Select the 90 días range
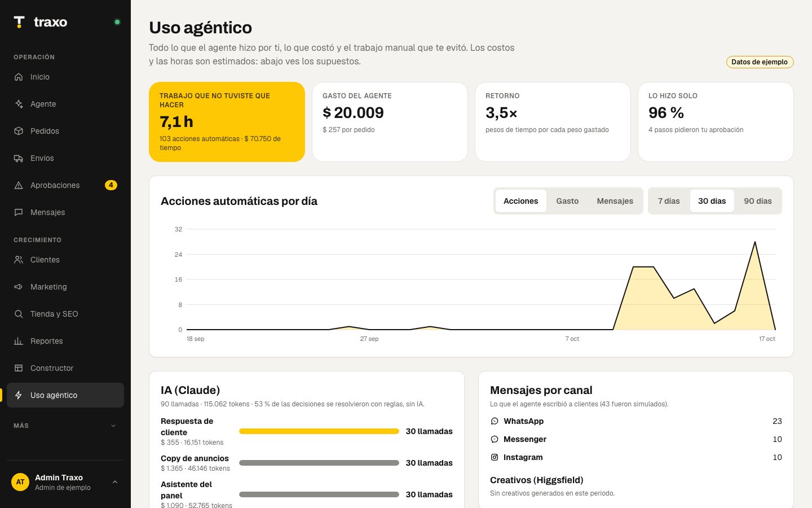 pyautogui.click(x=758, y=201)
